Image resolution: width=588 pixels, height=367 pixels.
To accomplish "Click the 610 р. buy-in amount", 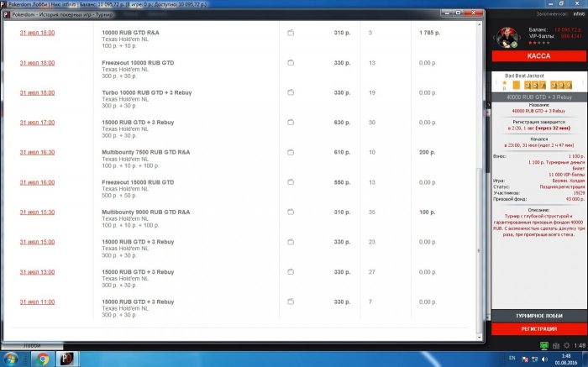I will pyautogui.click(x=342, y=152).
